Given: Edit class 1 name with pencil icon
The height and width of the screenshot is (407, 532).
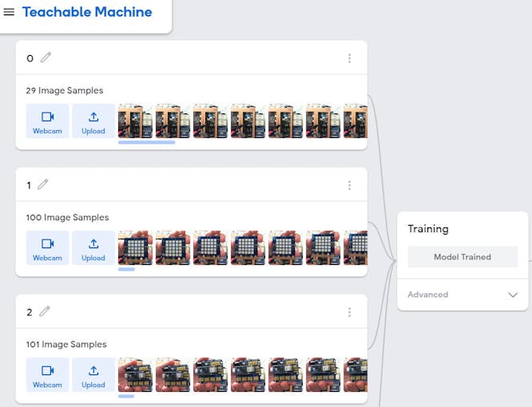Looking at the screenshot, I should 43,184.
